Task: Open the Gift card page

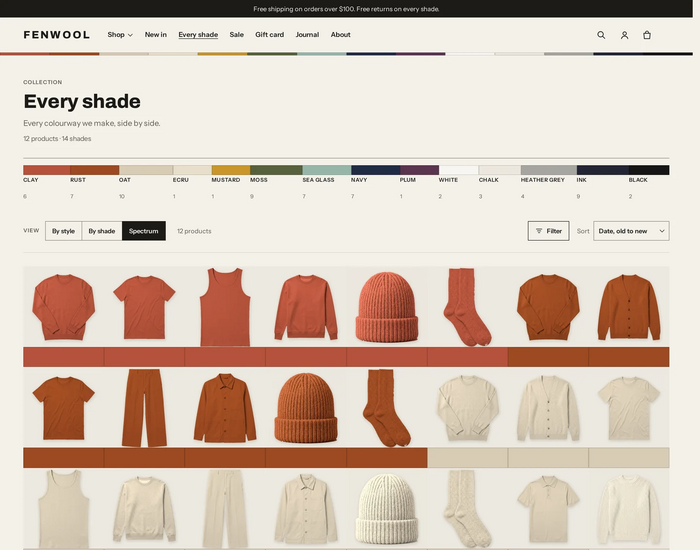Action: click(x=269, y=35)
